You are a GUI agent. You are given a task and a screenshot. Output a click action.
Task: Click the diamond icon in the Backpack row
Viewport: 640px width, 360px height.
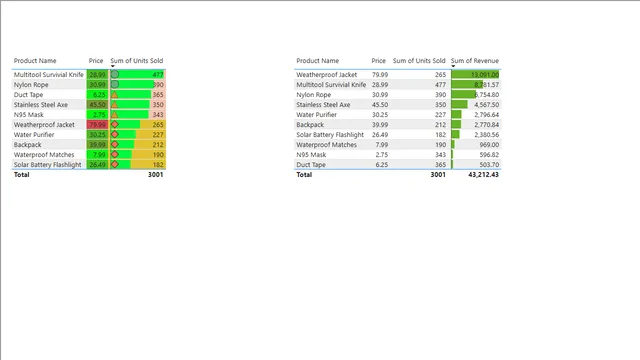tap(115, 144)
